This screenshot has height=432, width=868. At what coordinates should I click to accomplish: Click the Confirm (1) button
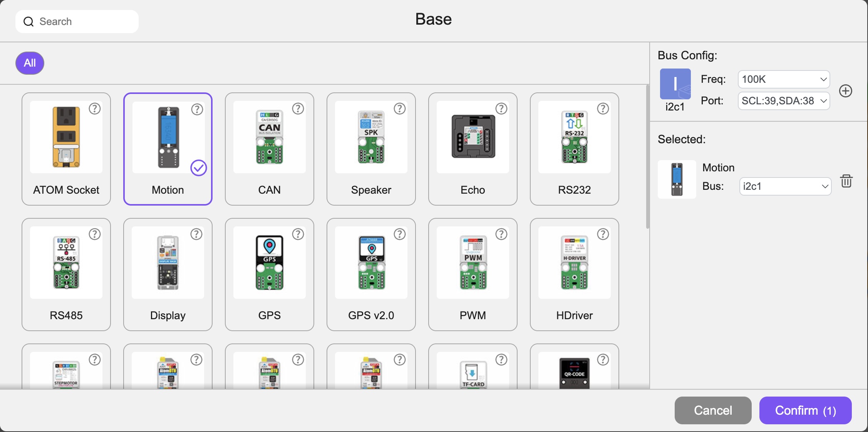coord(805,410)
